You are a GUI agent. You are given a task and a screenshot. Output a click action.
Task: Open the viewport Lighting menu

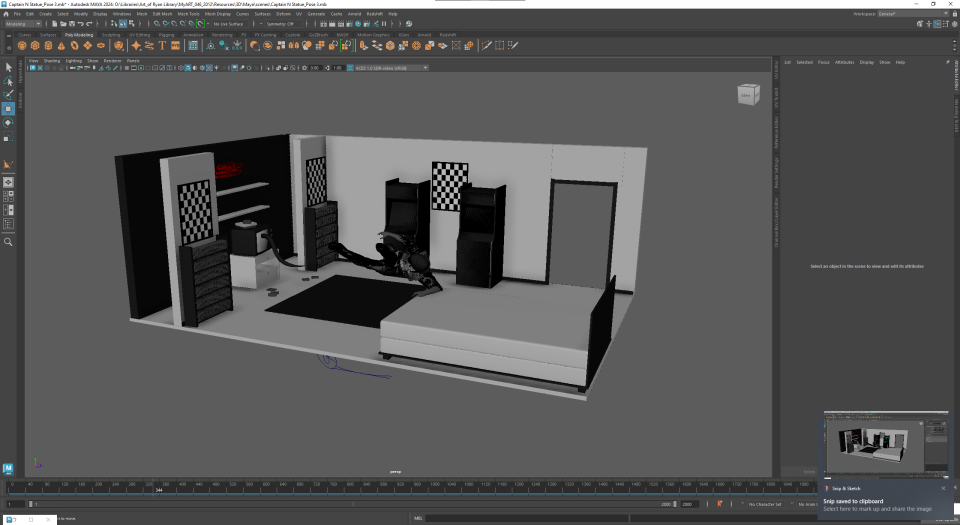(73, 61)
